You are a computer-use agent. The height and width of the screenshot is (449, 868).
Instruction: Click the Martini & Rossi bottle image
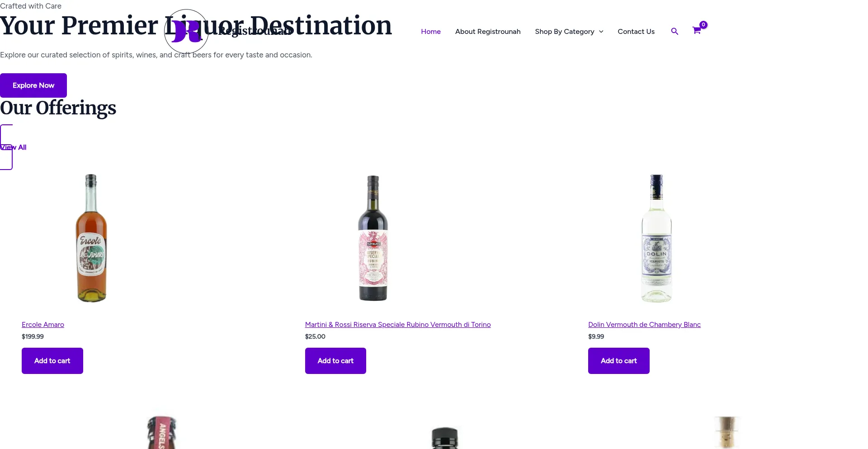[373, 238]
